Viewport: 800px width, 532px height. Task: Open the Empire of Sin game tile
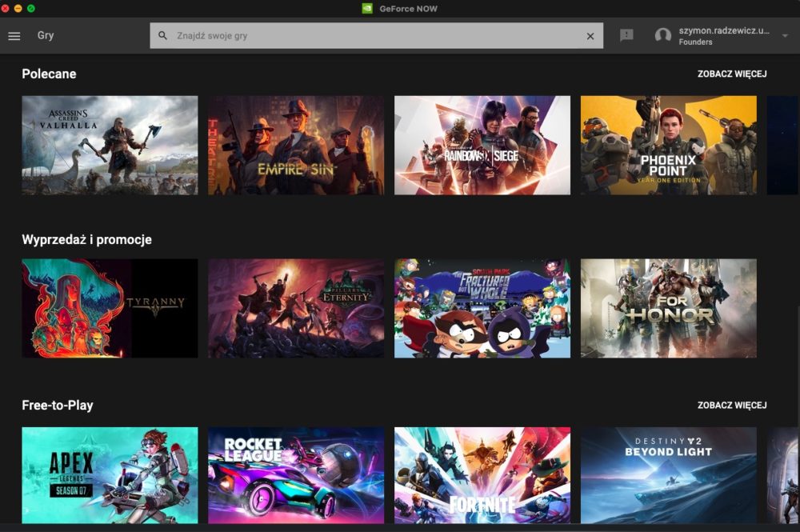click(296, 146)
